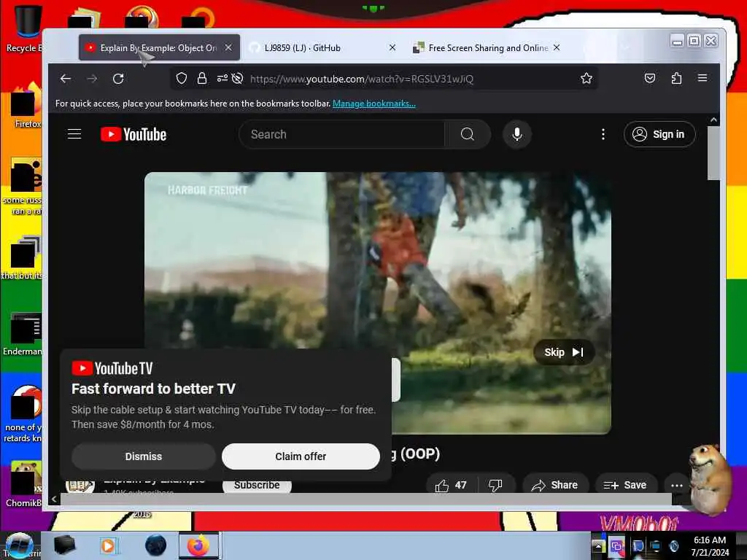Open the Firefox desktop shortcut
The image size is (747, 560).
point(26,106)
